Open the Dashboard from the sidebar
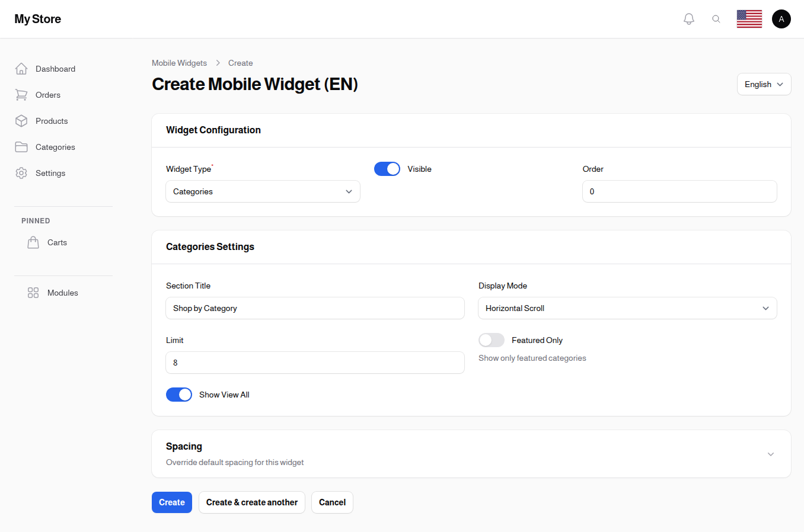The width and height of the screenshot is (804, 532). pyautogui.click(x=21, y=68)
